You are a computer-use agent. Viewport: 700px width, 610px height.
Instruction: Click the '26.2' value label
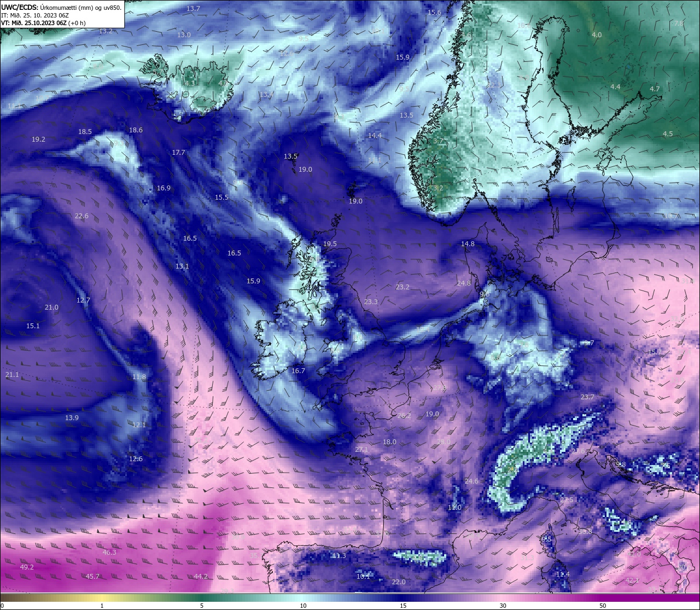[404, 416]
